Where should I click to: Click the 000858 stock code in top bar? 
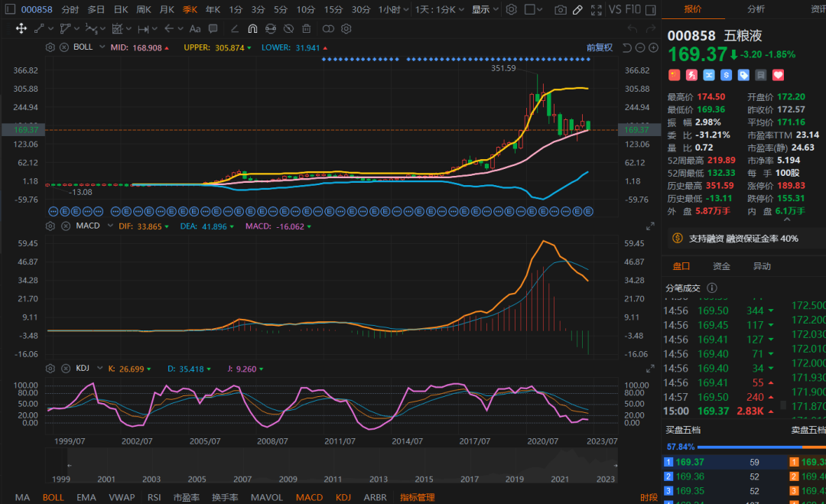[37, 10]
